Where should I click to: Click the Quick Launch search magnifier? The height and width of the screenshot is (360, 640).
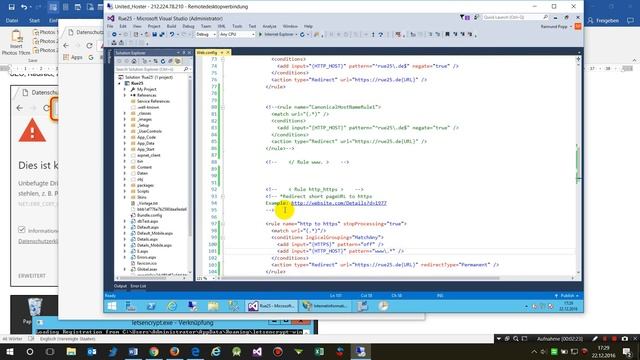545,17
